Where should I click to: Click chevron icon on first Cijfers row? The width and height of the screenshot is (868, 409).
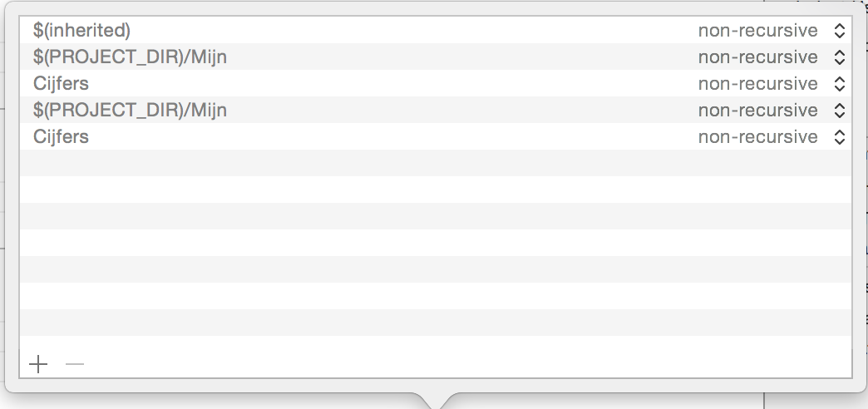839,84
